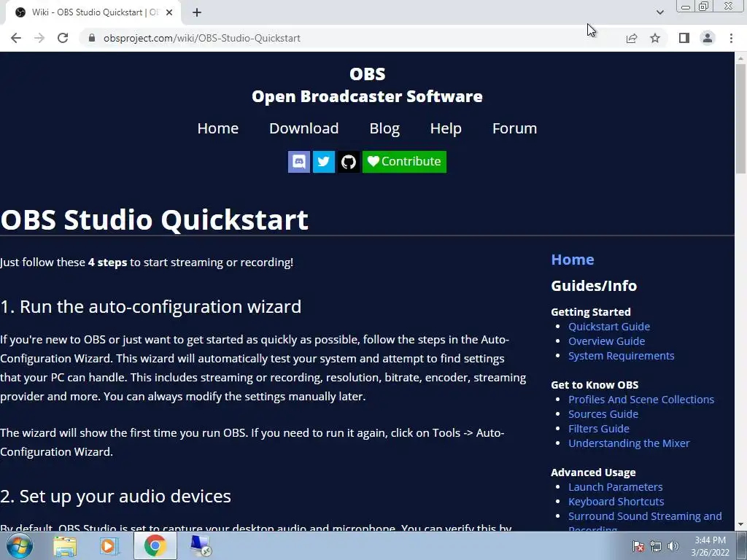The height and width of the screenshot is (560, 747).
Task: Bookmark this page with the star icon
Action: 655,38
